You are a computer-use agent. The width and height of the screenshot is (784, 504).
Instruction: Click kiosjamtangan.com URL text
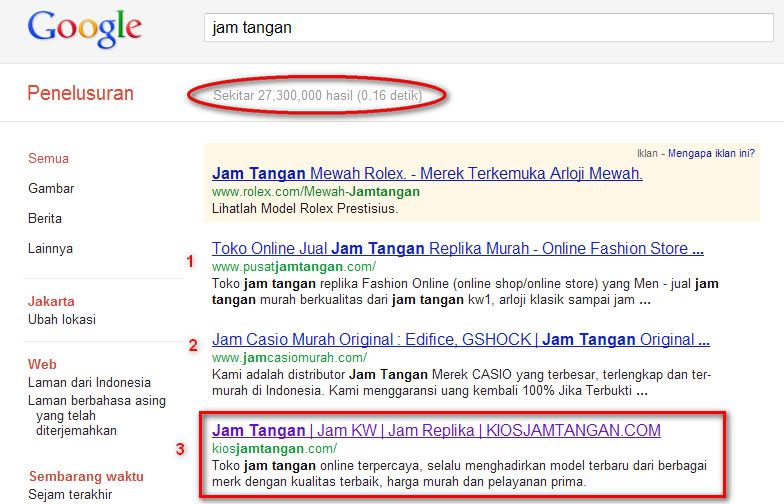coord(274,448)
